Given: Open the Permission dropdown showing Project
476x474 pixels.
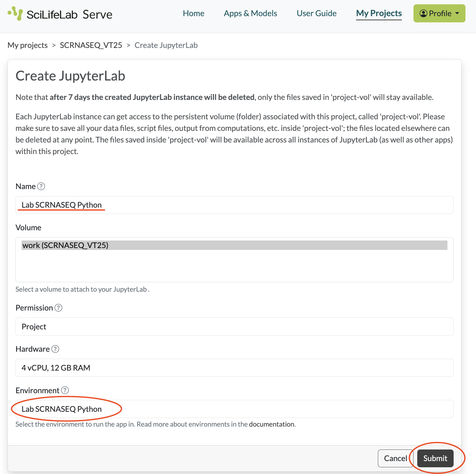Looking at the screenshot, I should coord(234,327).
